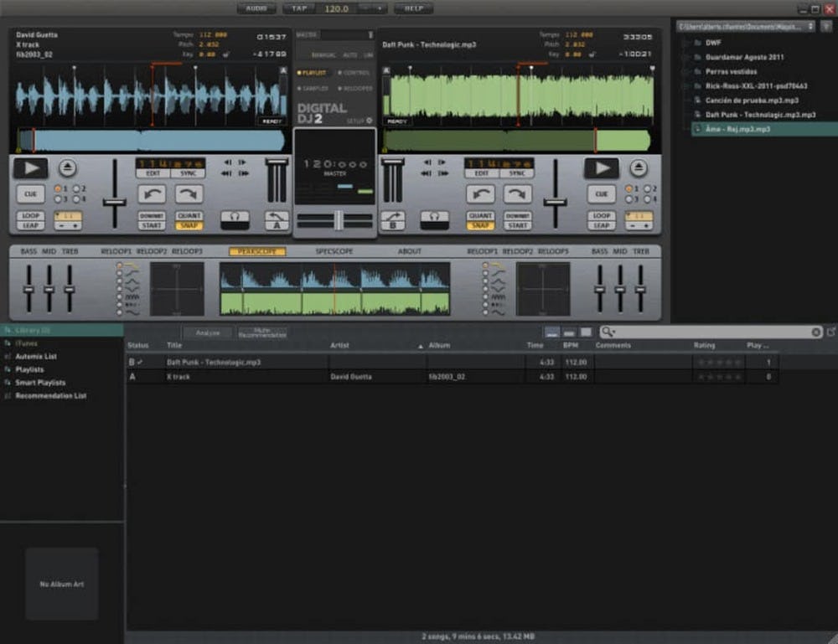Click the SYNC button on deck A
The image size is (838, 644).
[x=188, y=173]
